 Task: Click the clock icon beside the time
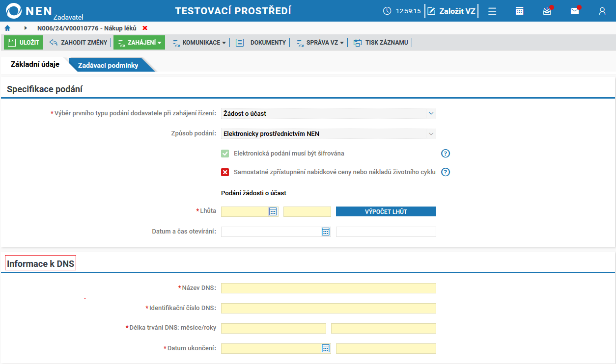click(387, 11)
